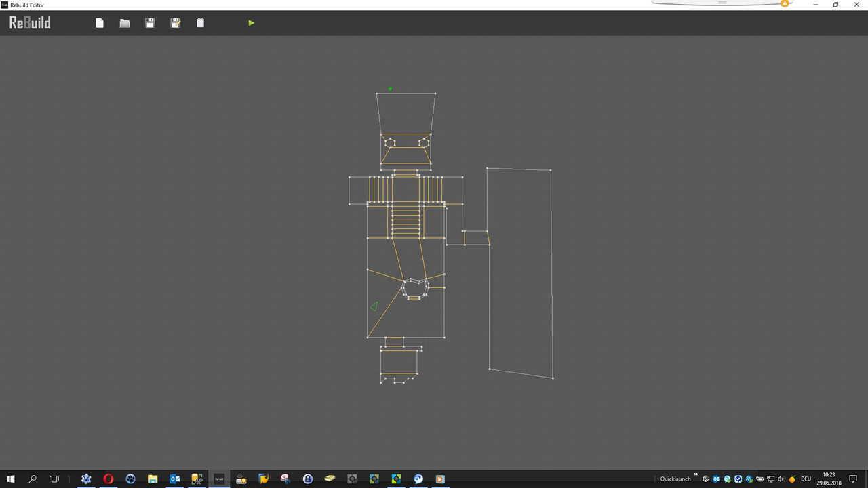The image size is (868, 488).
Task: Click the New file icon
Action: tap(100, 23)
